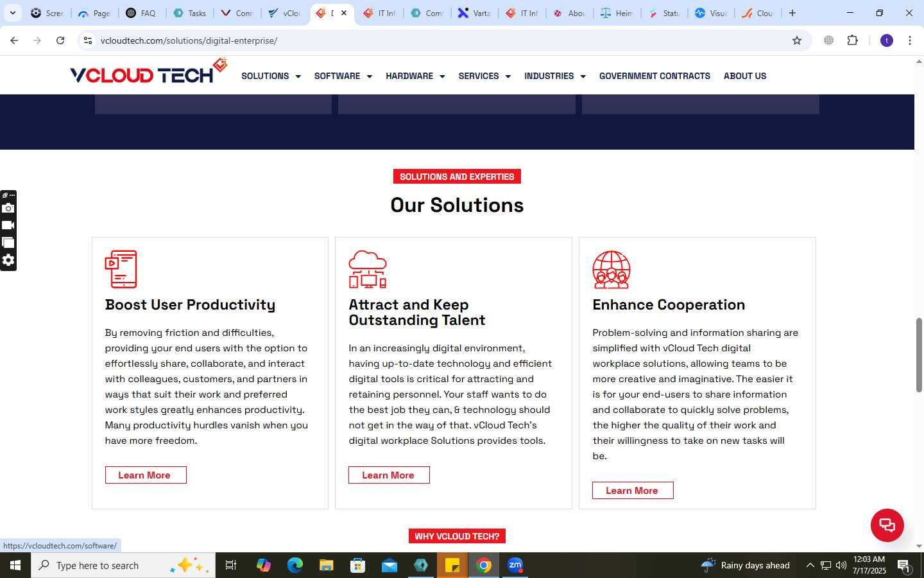Open the taskbar clock and date
Image resolution: width=924 pixels, height=578 pixels.
[x=869, y=565]
